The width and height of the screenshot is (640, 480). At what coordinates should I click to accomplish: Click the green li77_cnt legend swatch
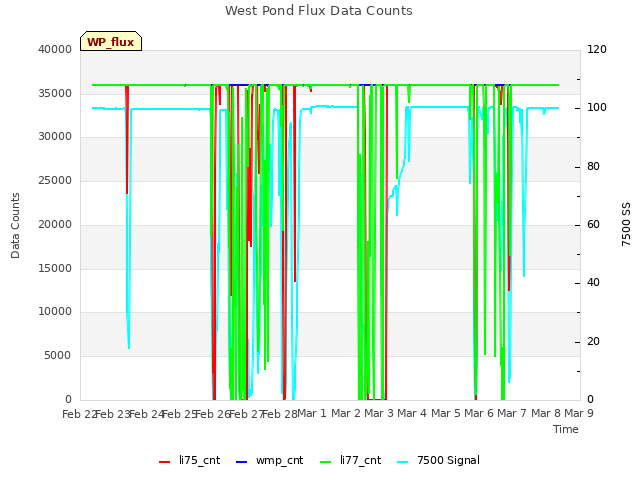(x=326, y=462)
